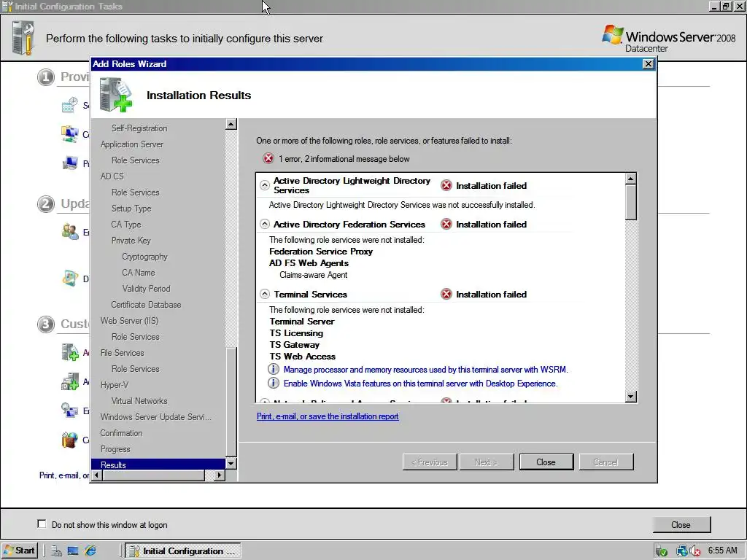Select File Services wizard step
747x560 pixels.
(122, 352)
